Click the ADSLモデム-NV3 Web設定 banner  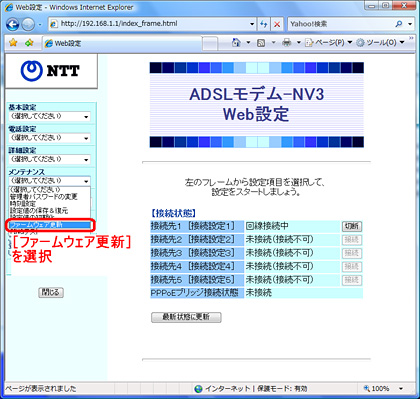(257, 105)
